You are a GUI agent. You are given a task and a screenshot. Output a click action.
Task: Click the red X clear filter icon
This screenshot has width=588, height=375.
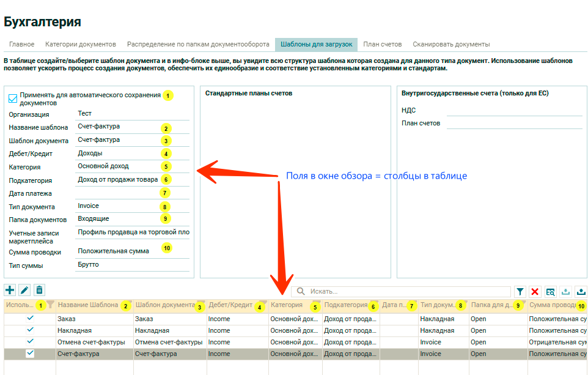click(x=535, y=292)
